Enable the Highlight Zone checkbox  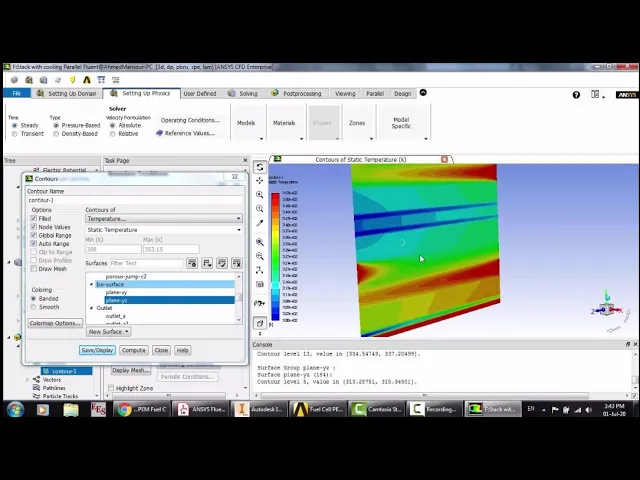(x=111, y=388)
